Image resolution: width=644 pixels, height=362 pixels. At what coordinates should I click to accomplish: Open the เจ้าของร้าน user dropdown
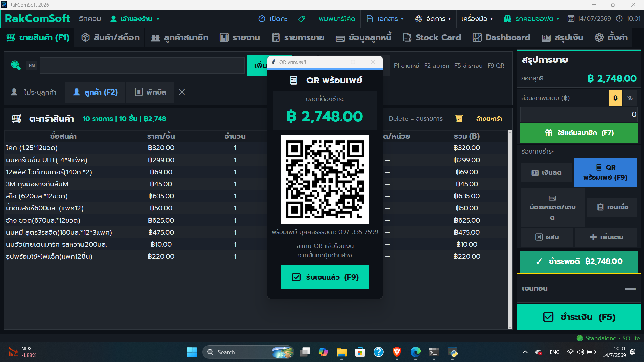click(135, 19)
